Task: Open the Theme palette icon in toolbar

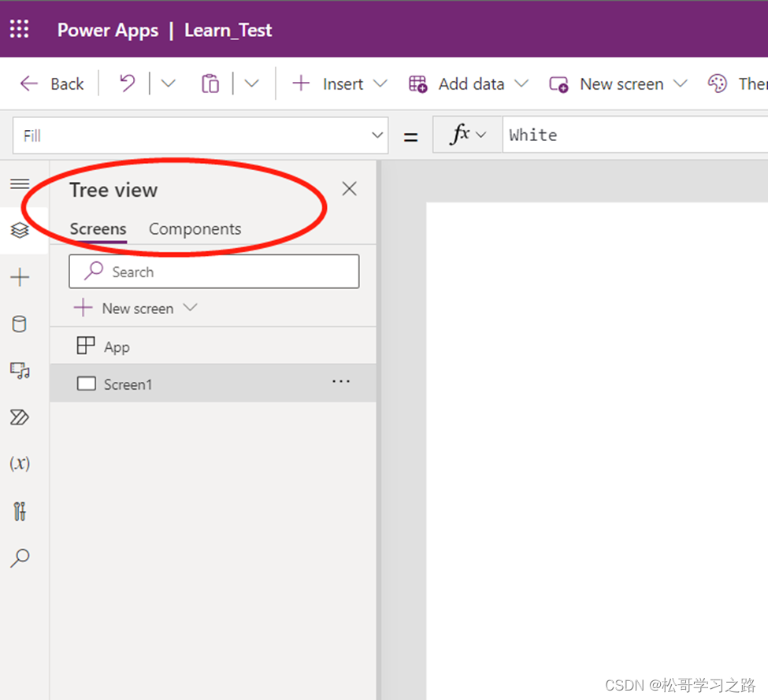Action: (x=717, y=83)
